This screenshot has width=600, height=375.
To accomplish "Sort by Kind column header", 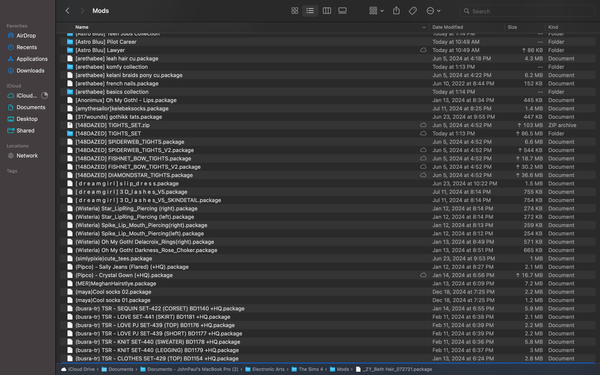I will click(x=553, y=27).
